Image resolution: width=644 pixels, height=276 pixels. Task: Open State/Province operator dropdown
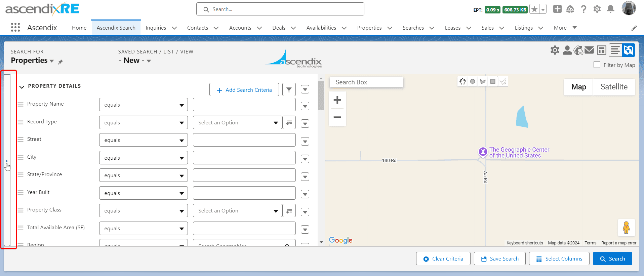144,175
